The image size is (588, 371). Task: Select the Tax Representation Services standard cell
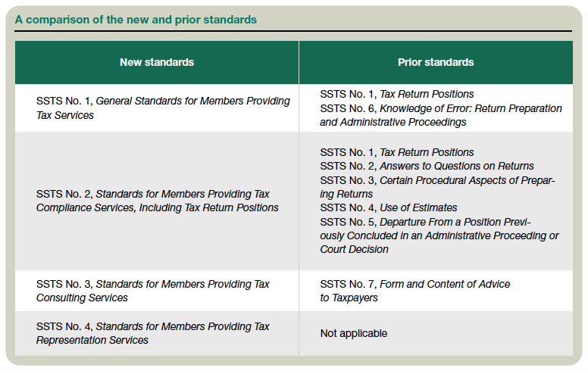pyautogui.click(x=152, y=333)
